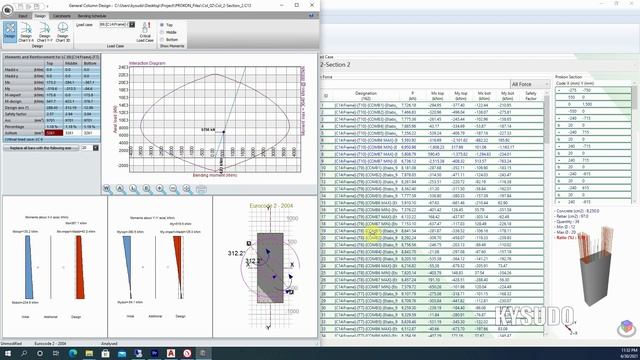
Task: Open the Load case dropdown
Action: pyautogui.click(x=132, y=24)
